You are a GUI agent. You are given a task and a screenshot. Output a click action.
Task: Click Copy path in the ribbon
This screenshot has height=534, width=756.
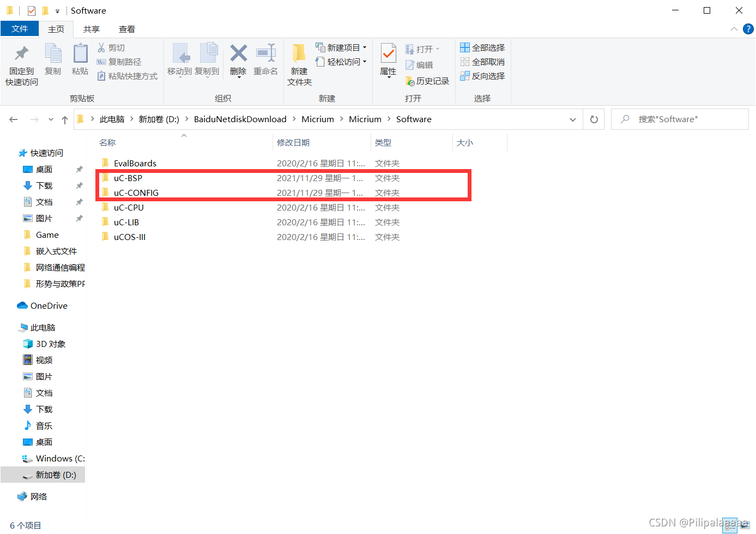[x=119, y=62]
